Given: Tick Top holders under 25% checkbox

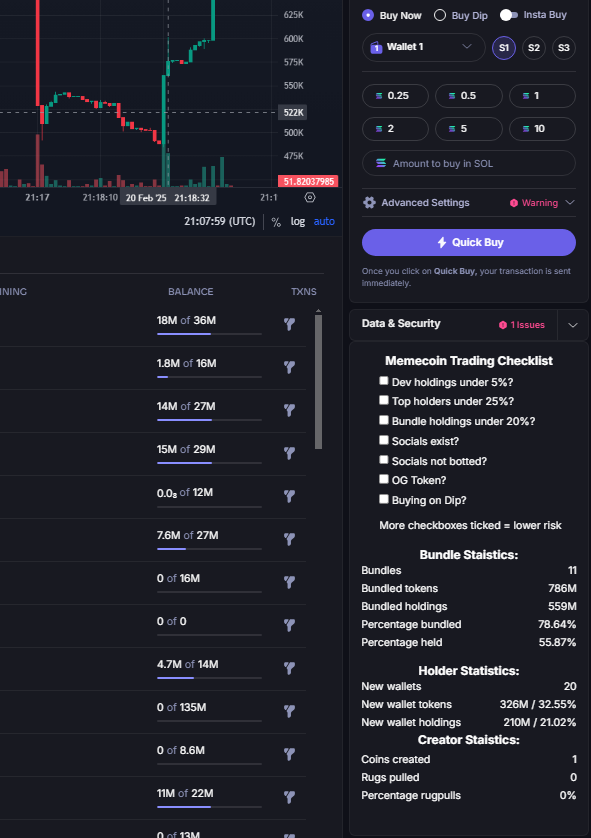Looking at the screenshot, I should [384, 400].
